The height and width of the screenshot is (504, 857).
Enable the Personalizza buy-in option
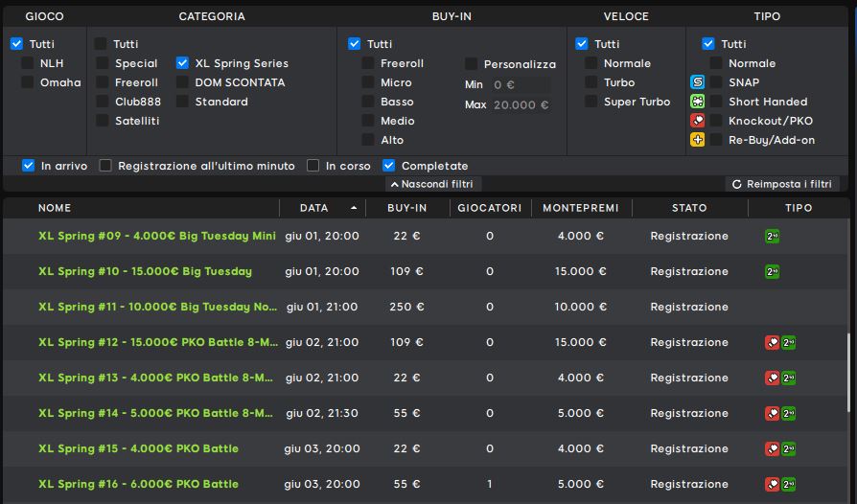click(x=471, y=64)
